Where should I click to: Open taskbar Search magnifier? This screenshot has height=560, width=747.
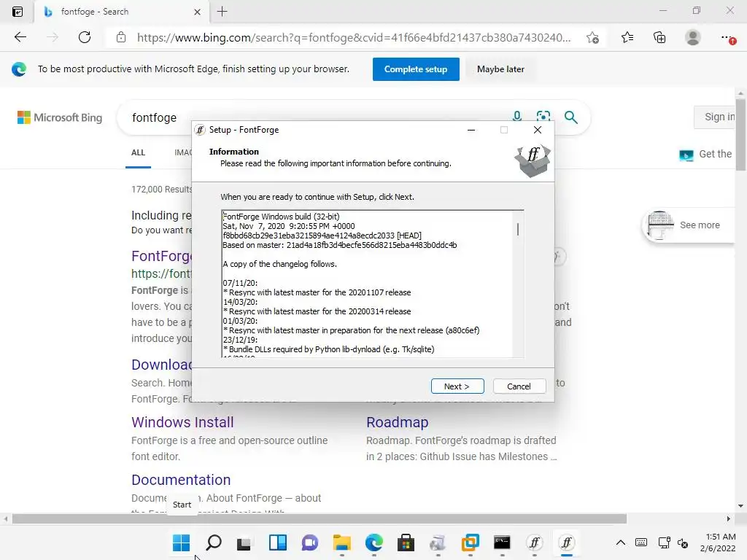214,542
